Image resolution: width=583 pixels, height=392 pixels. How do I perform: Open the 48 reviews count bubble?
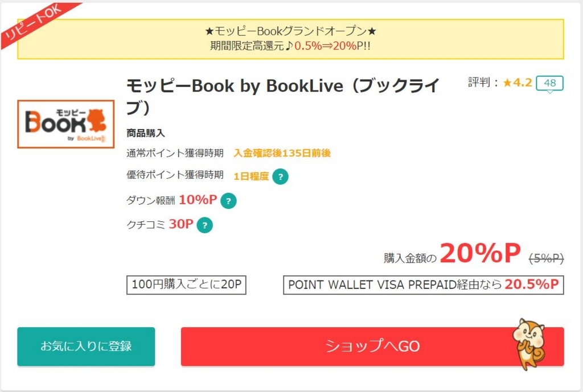tap(549, 83)
